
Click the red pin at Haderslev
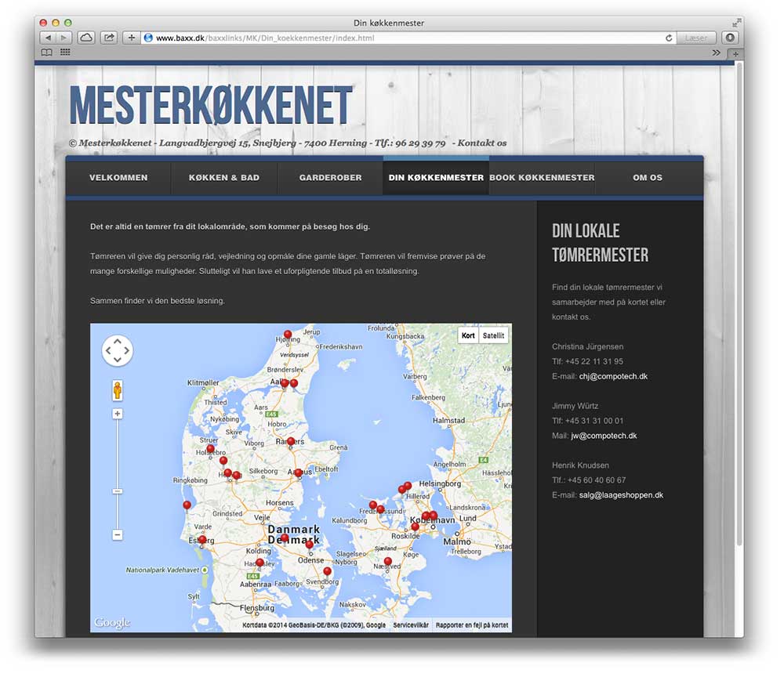(260, 563)
